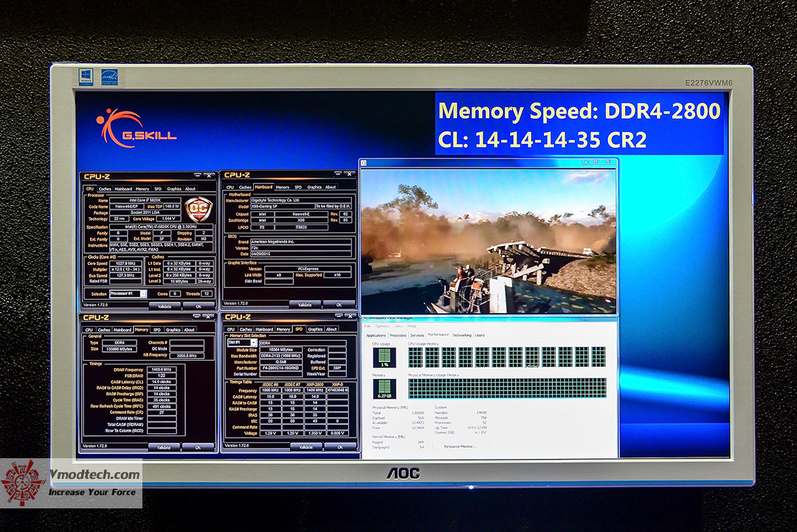Open View menu in Task Manager

pos(398,326)
